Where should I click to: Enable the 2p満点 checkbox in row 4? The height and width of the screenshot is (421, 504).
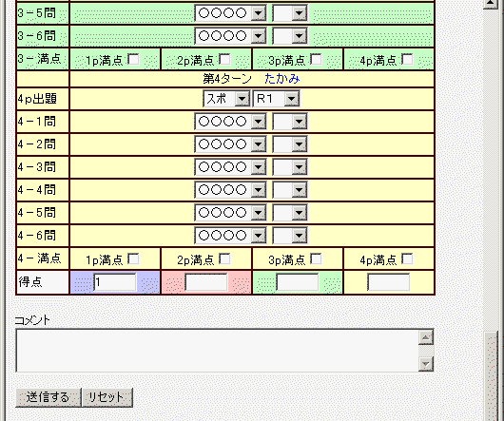(225, 258)
